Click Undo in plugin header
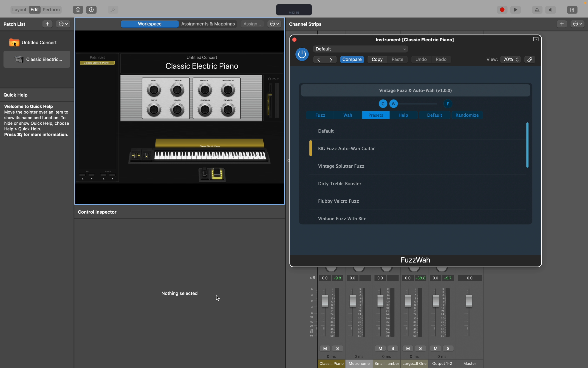Viewport: 588px width, 368px height. (x=421, y=60)
